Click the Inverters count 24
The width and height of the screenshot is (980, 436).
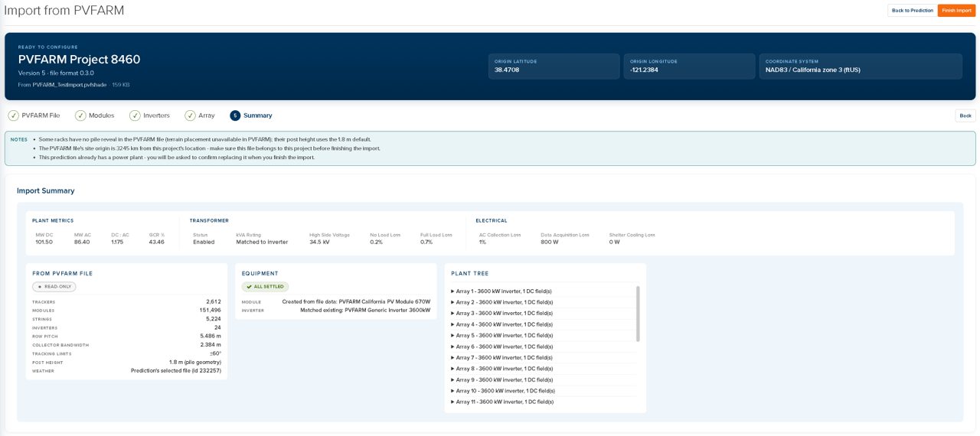(217, 327)
